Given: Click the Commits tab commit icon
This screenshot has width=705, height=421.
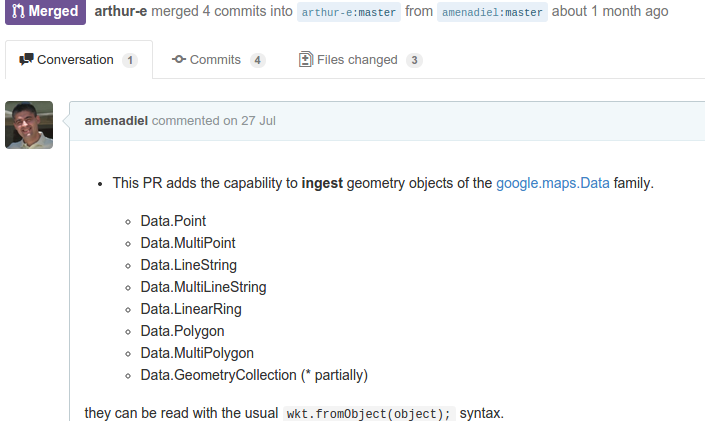Looking at the screenshot, I should click(x=178, y=59).
